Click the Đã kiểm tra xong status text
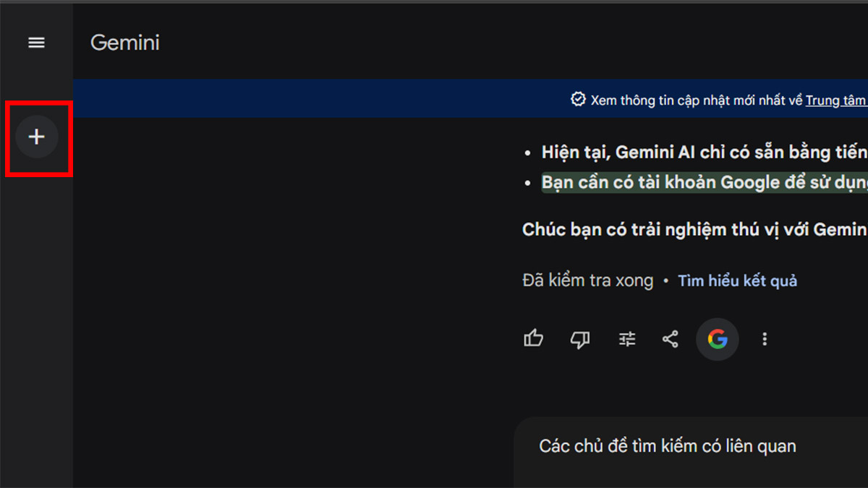This screenshot has width=868, height=488. point(588,280)
